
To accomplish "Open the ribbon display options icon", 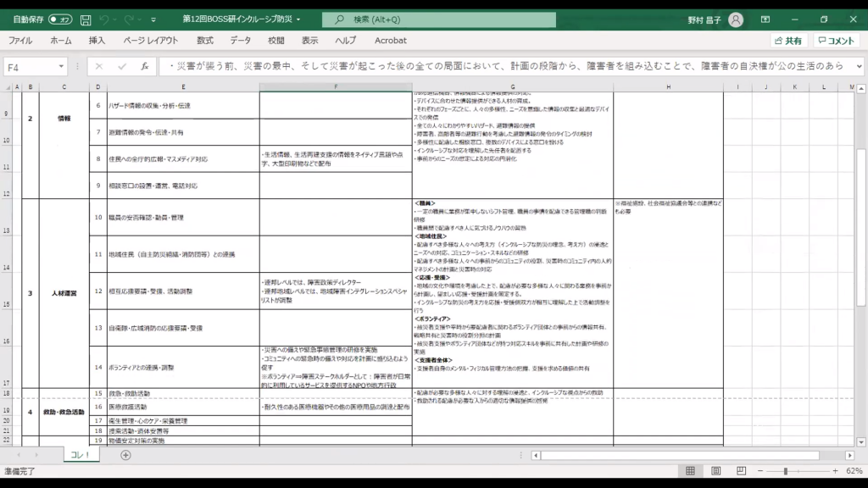I will (765, 19).
